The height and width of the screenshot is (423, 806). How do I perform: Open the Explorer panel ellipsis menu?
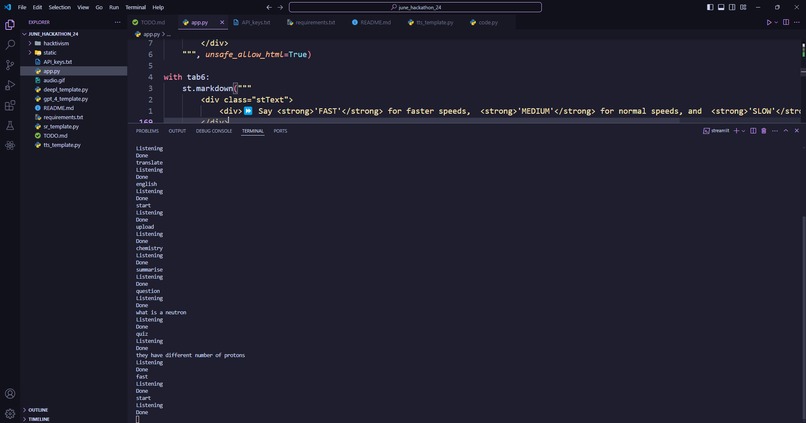point(117,22)
